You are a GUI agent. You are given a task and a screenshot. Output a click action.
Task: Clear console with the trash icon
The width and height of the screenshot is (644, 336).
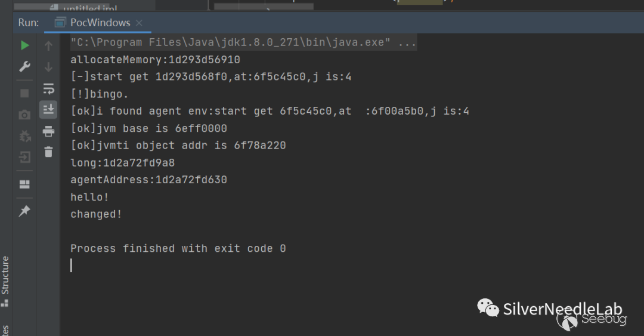pos(48,152)
